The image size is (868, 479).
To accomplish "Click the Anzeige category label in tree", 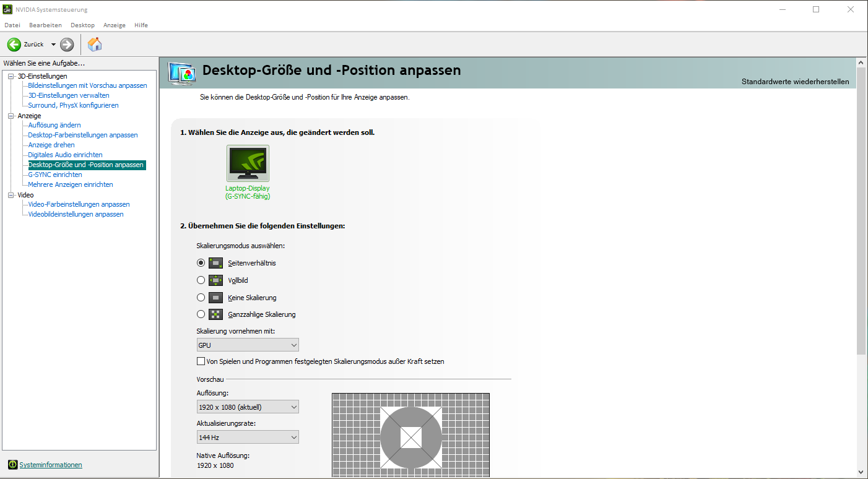I will pos(29,116).
